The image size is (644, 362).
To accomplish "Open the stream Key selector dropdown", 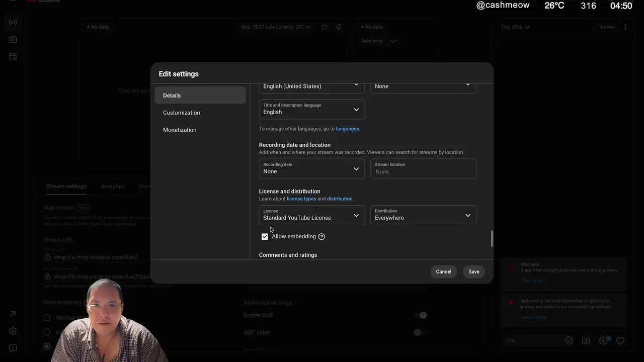I will coord(276,27).
